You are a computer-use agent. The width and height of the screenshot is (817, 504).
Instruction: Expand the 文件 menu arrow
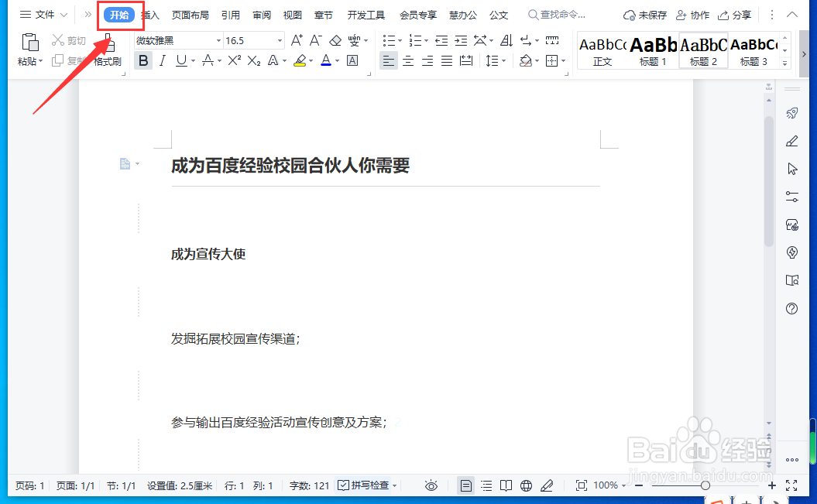click(64, 15)
